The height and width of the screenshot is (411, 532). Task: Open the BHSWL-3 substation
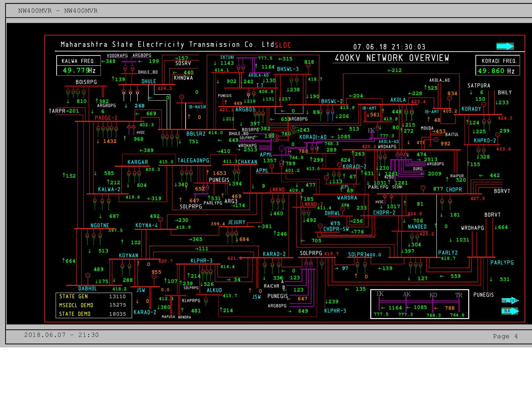pyautogui.click(x=288, y=69)
